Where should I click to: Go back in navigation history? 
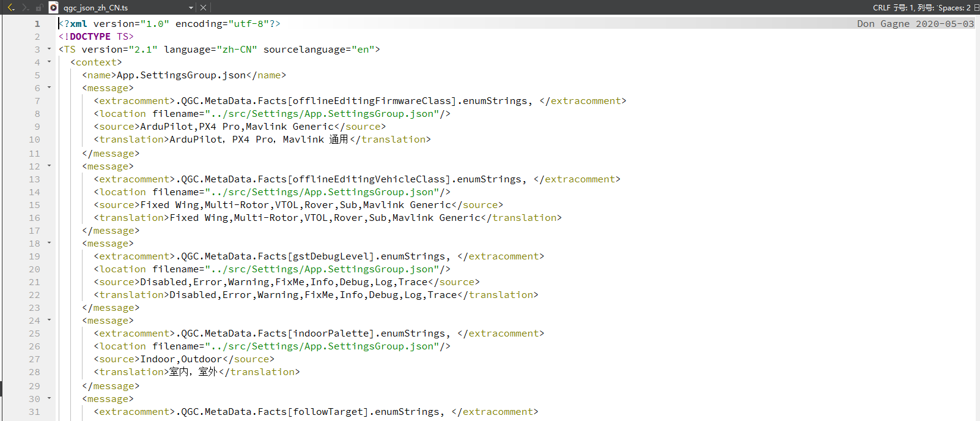tap(10, 7)
